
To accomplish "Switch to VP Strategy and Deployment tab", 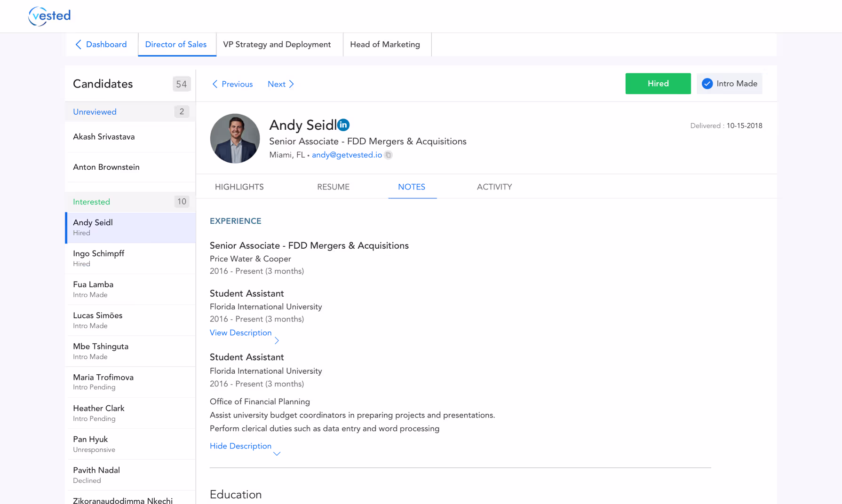I will tap(277, 44).
